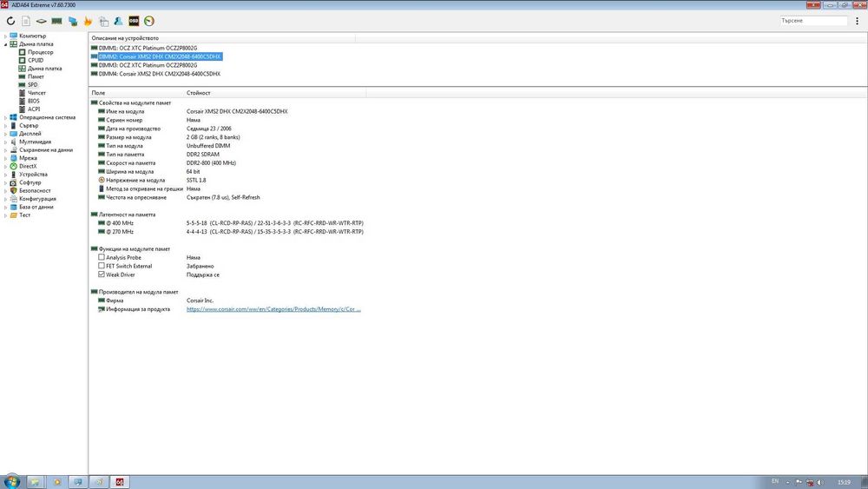Viewport: 868px width, 489px height.
Task: Expand the Компютър tree node
Action: point(5,36)
